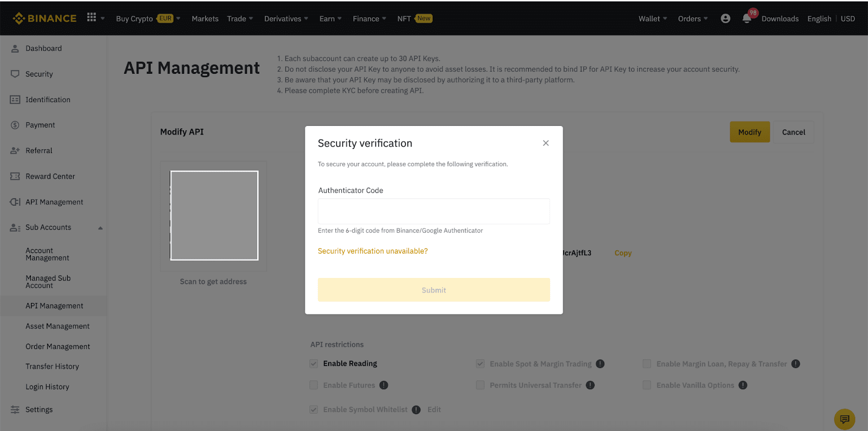Toggle Enable Margin Loan, Repay & Transfer checkbox
This screenshot has width=868, height=431.
647,364
